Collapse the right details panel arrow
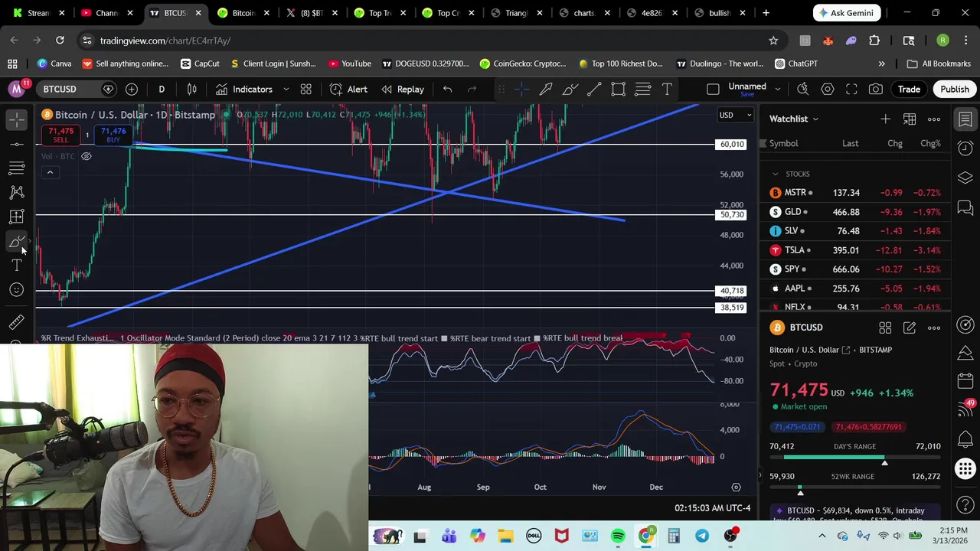This screenshot has height=551, width=980. (x=760, y=475)
